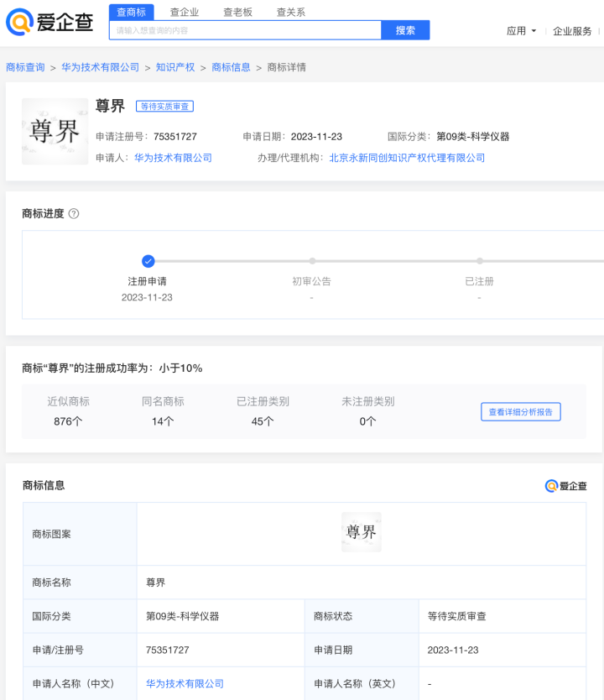Switch to the 查老板 tab
604x700 pixels.
(x=237, y=12)
